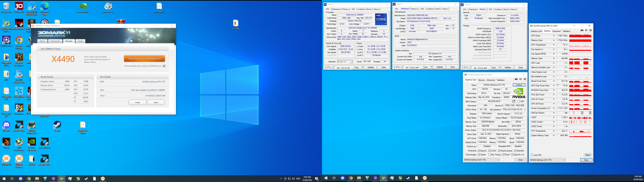Image resolution: width=644 pixels, height=182 pixels.
Task: Click the Save button in 3DMark 11
Action: 156,102
